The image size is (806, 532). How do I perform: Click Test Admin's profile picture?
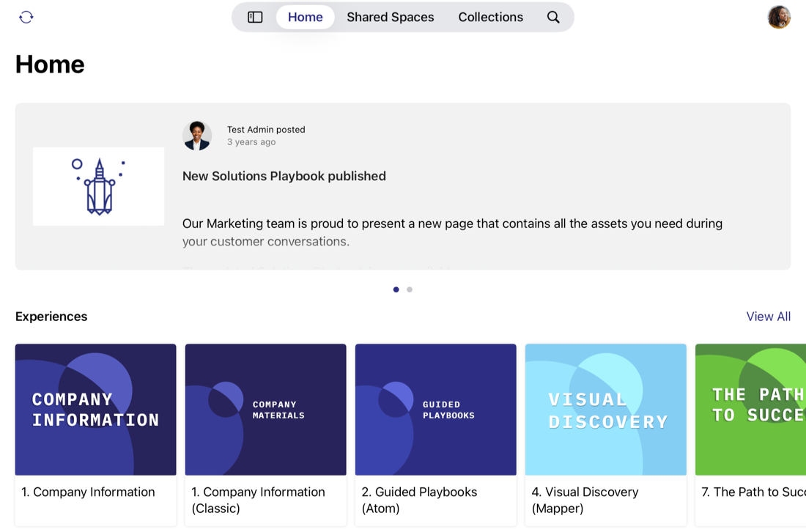coord(197,136)
